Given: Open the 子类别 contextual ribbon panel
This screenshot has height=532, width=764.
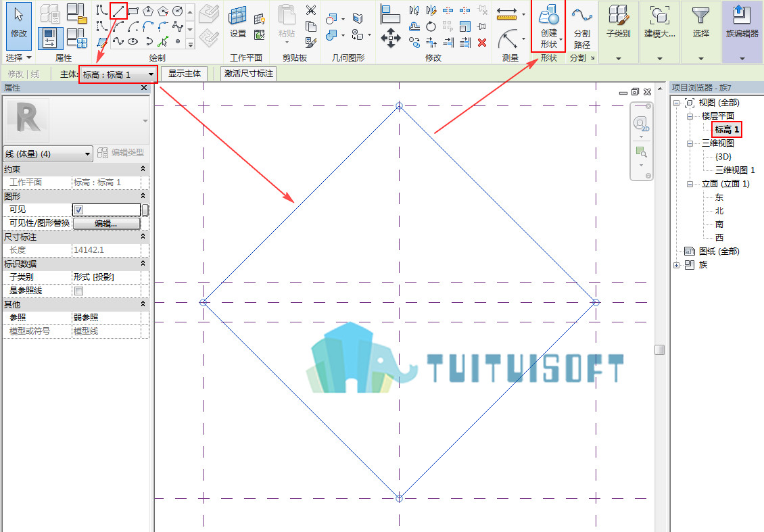Looking at the screenshot, I should [619, 32].
